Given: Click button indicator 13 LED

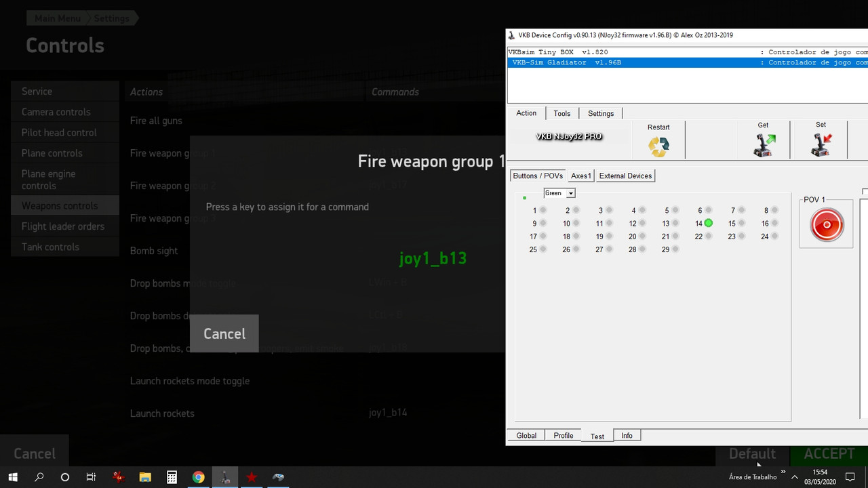Looking at the screenshot, I should [x=675, y=224].
